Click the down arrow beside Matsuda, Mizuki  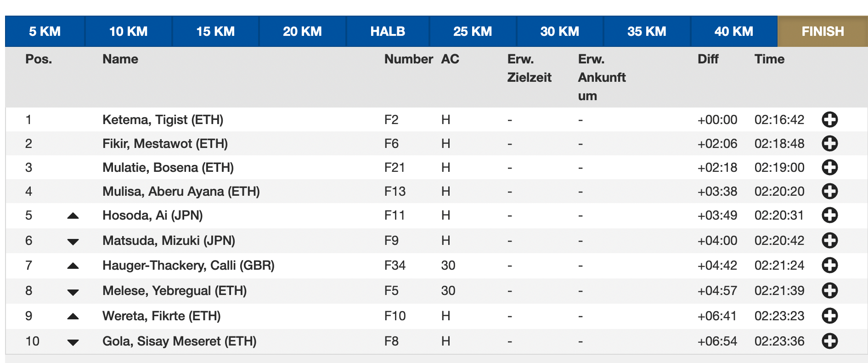point(73,242)
